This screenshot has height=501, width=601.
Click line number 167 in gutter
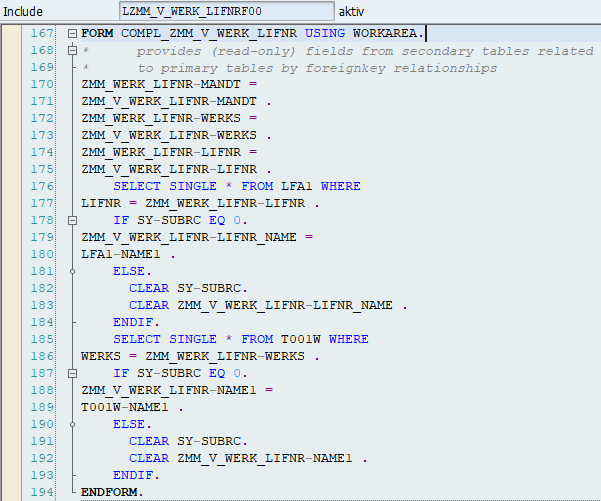tap(42, 33)
